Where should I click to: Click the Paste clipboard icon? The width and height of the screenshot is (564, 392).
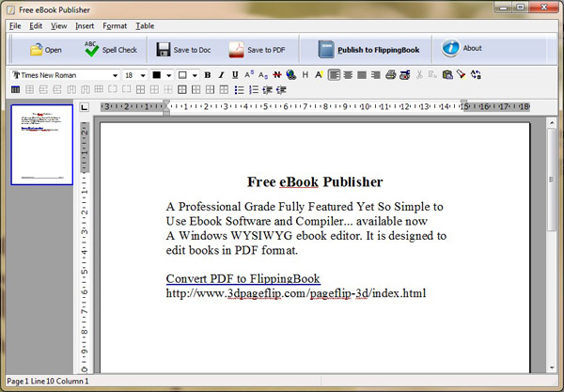click(447, 75)
